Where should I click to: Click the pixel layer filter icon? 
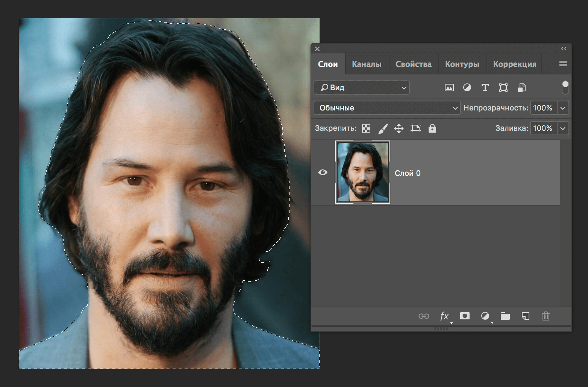pyautogui.click(x=449, y=88)
